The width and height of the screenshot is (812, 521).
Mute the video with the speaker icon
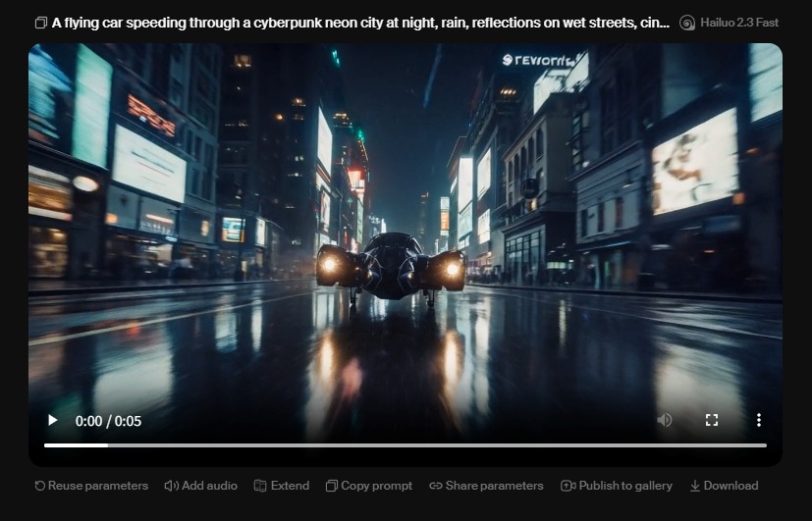pyautogui.click(x=665, y=420)
